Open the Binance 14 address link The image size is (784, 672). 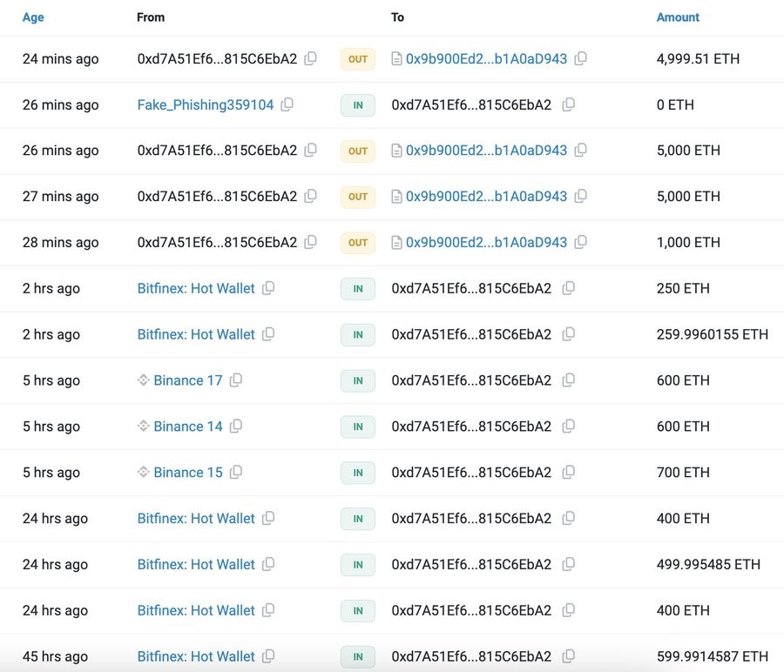pos(188,427)
